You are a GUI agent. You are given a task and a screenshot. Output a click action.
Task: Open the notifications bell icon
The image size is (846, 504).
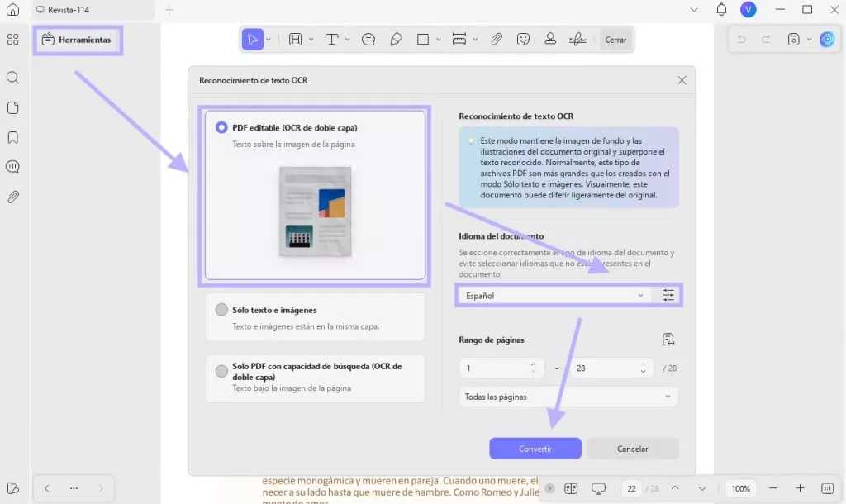coord(721,9)
